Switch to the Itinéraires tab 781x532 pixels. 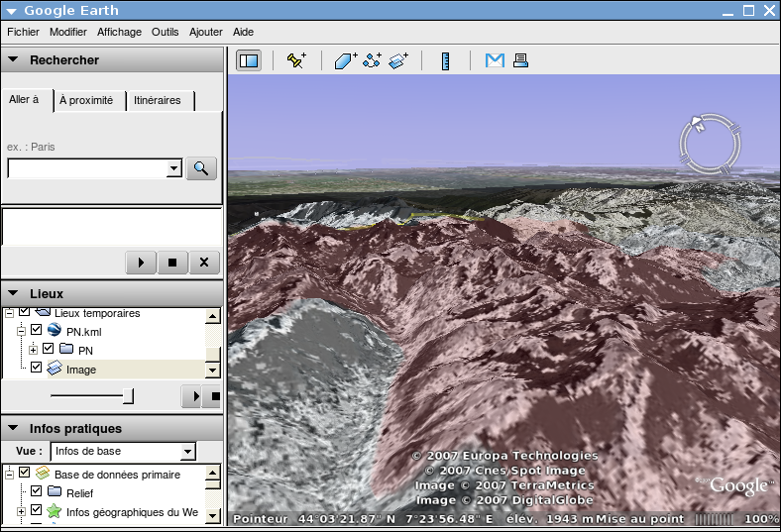pos(158,100)
